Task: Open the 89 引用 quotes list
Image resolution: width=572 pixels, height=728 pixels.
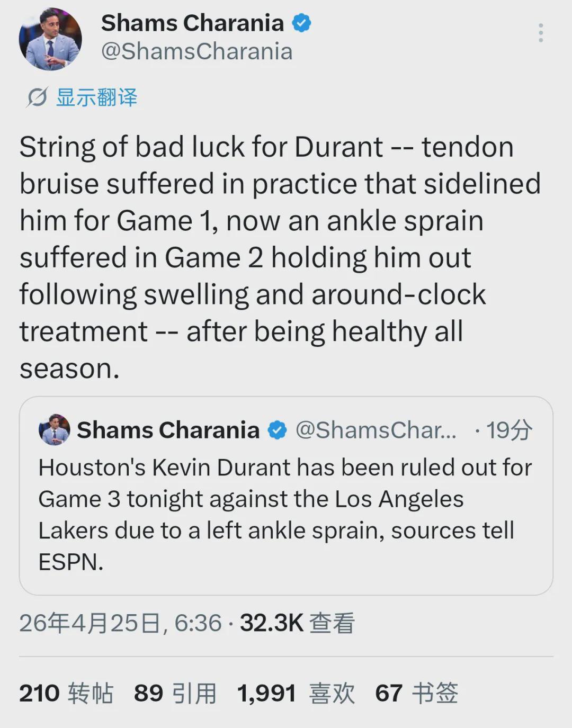Action: [175, 693]
